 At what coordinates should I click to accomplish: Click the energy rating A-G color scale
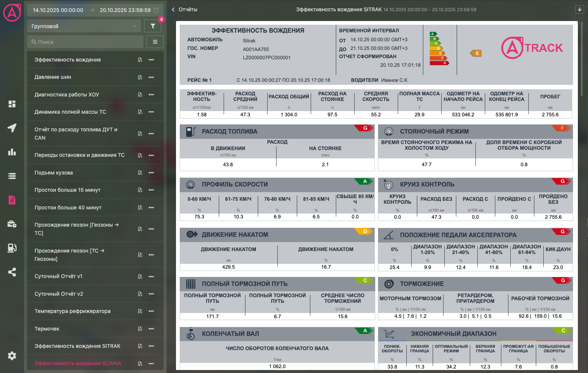[439, 48]
